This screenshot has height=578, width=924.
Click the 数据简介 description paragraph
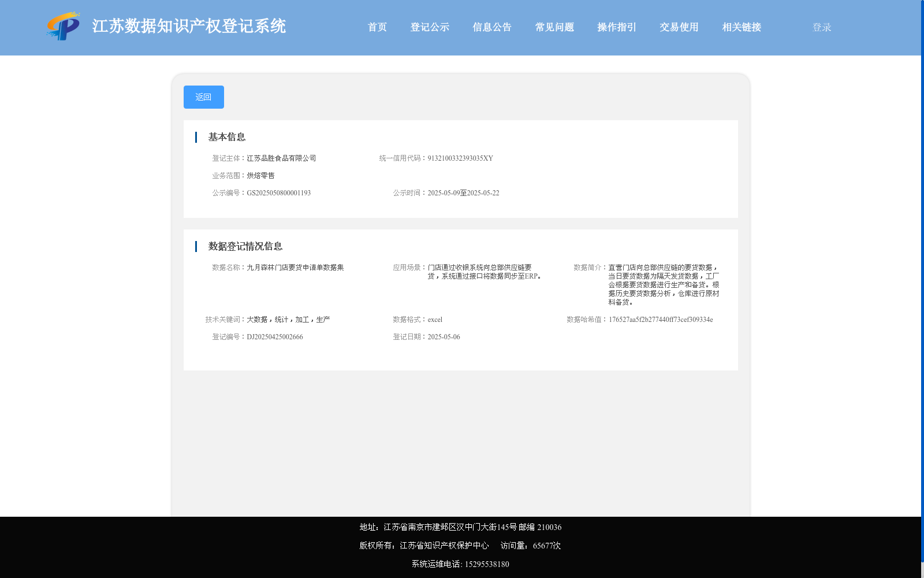point(664,285)
